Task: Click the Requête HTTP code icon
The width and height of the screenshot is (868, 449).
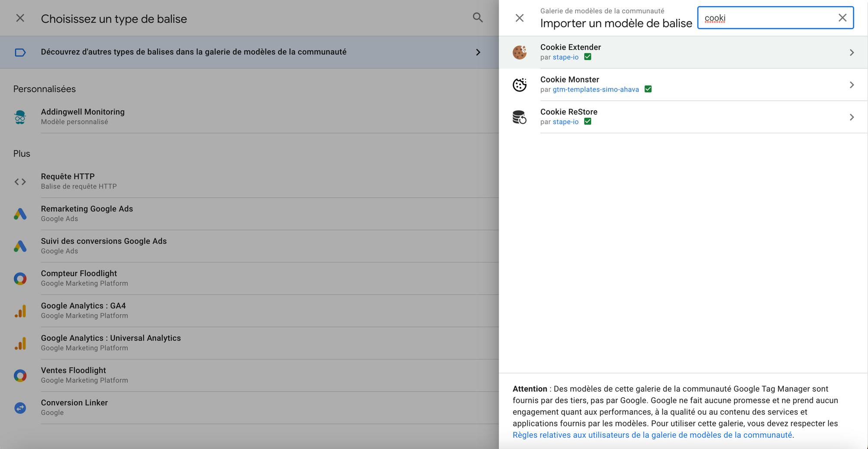Action: tap(20, 182)
